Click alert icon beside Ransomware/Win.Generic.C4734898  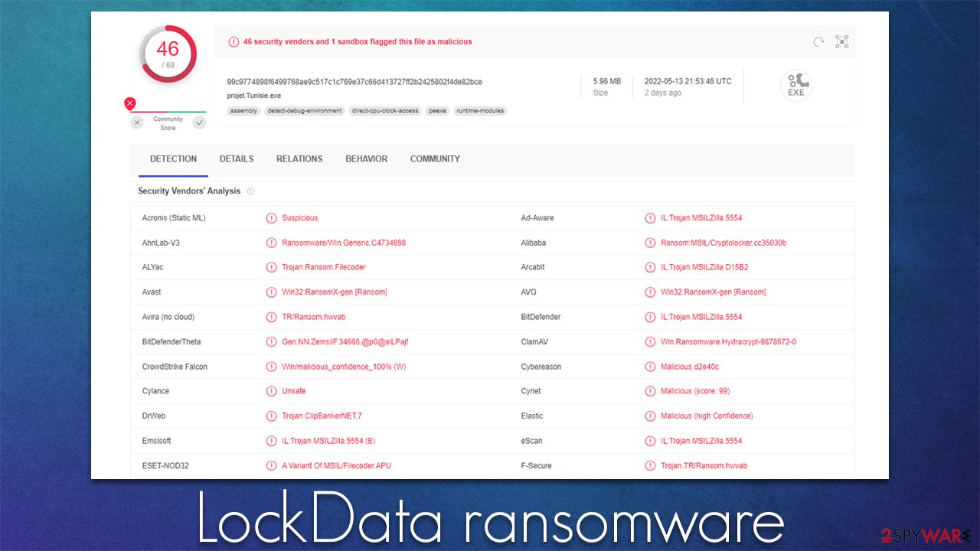tap(271, 243)
